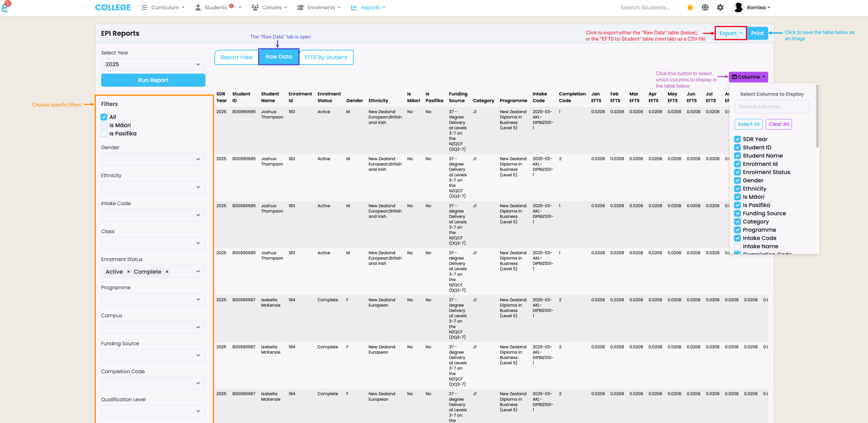Switch to the EFTS By Student tab

point(326,57)
